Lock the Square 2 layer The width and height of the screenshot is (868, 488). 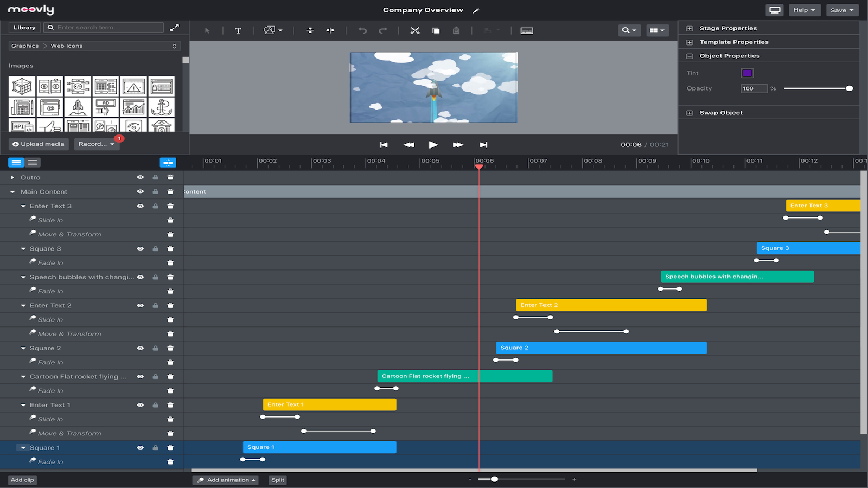click(x=156, y=348)
